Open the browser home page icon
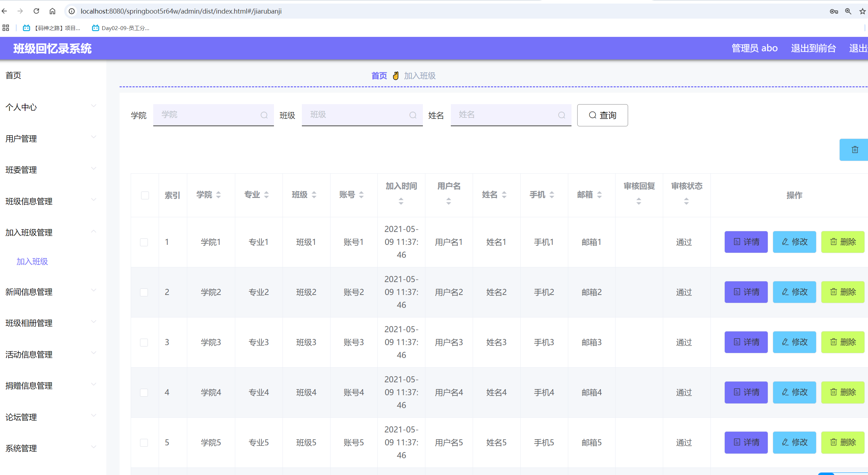The width and height of the screenshot is (868, 475). [52, 11]
